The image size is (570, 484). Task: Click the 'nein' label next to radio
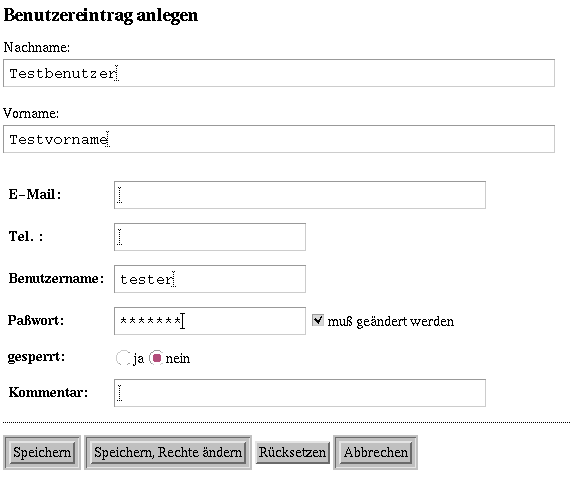coord(177,359)
